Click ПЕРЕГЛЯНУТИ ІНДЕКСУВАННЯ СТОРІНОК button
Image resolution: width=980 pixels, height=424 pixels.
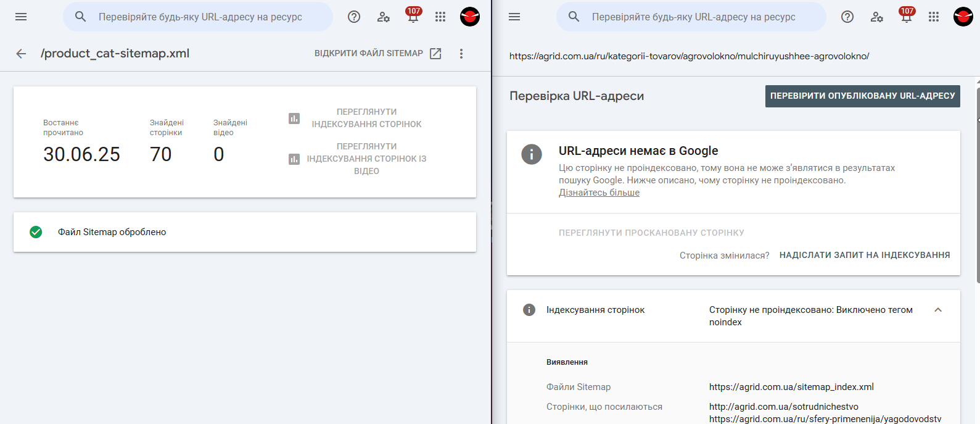[366, 118]
